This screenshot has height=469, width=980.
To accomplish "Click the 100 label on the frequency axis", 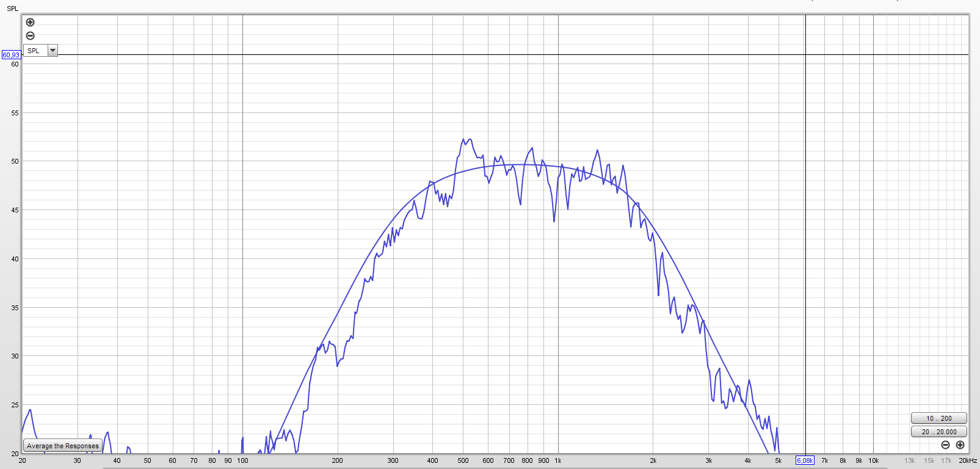I will [242, 460].
